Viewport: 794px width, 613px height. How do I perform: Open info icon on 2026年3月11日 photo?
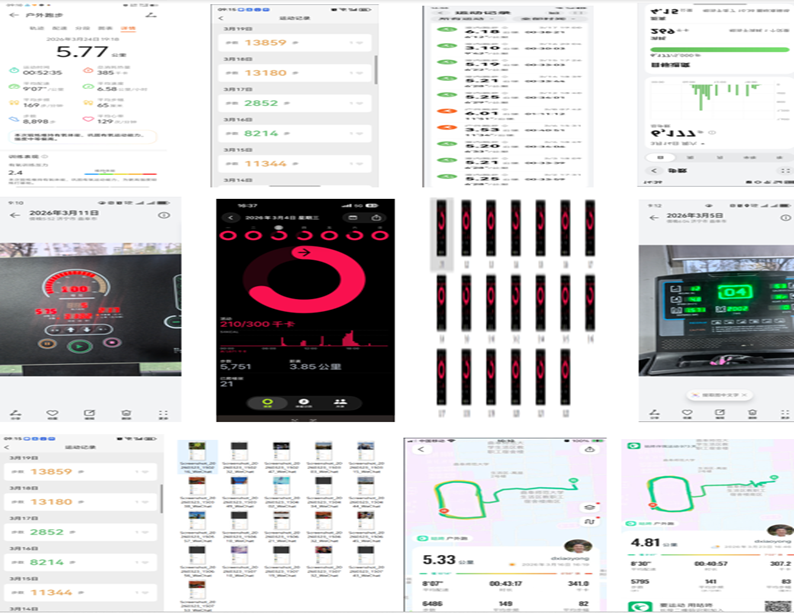tap(164, 215)
